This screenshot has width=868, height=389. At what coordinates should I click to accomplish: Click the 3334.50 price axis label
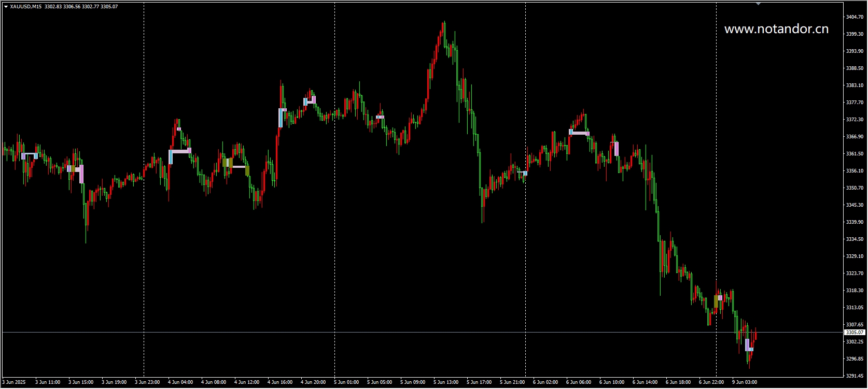tap(855, 239)
